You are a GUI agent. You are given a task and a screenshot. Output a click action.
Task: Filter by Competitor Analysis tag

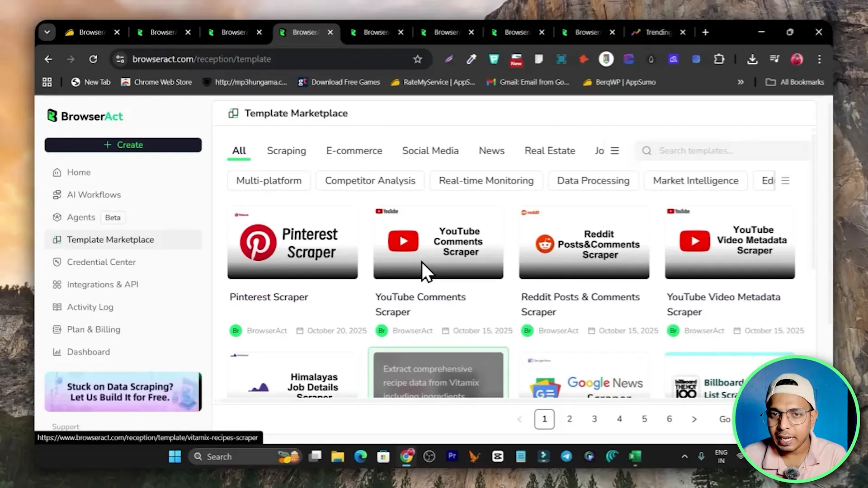click(x=370, y=181)
